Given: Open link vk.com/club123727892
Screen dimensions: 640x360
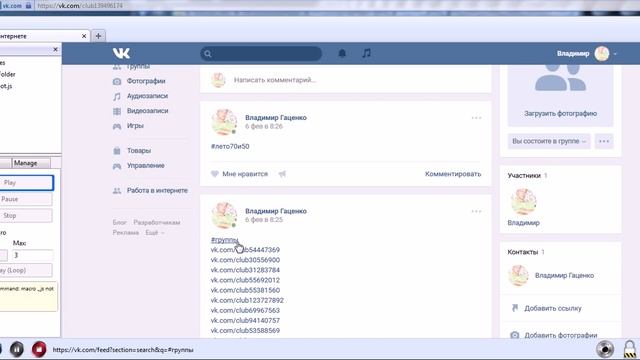Looking at the screenshot, I should 247,300.
